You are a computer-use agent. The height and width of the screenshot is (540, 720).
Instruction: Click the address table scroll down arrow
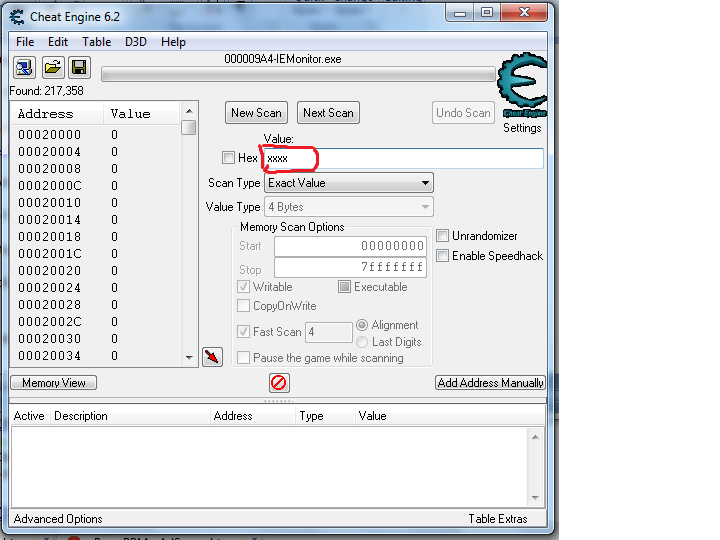coord(535,498)
